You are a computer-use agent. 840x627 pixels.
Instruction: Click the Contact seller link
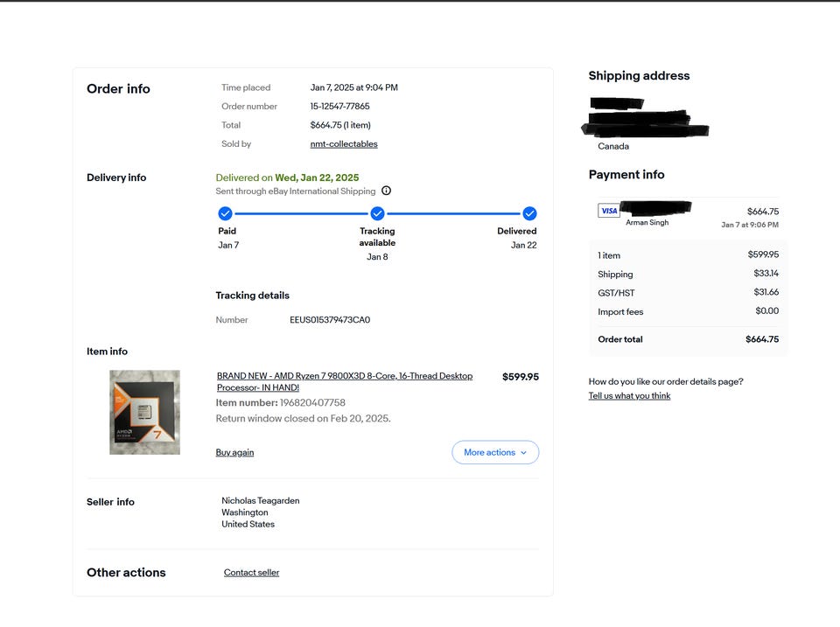251,573
